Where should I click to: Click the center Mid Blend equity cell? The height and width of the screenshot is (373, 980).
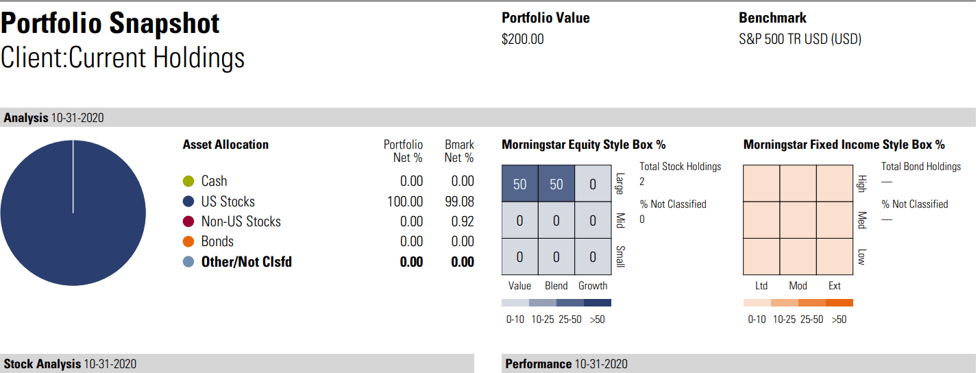tap(556, 220)
